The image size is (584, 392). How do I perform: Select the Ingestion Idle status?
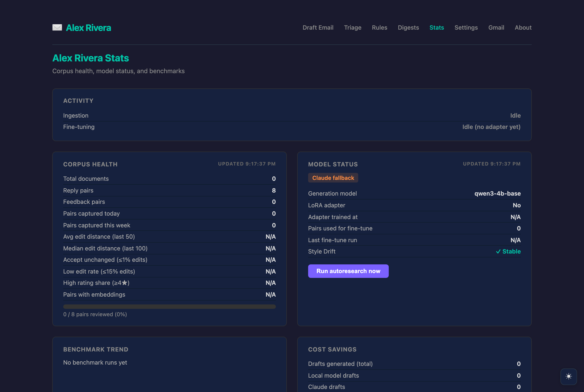coord(515,115)
